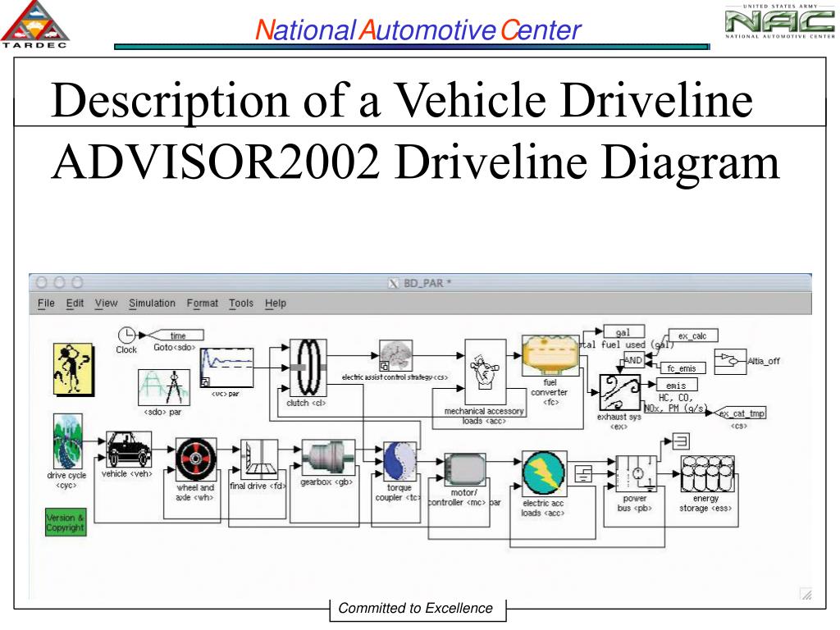Select the Clock block icon
840x630 pixels.
point(126,336)
